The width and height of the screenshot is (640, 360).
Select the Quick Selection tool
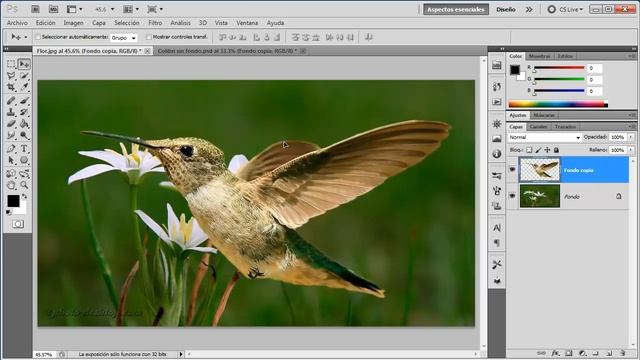24,76
